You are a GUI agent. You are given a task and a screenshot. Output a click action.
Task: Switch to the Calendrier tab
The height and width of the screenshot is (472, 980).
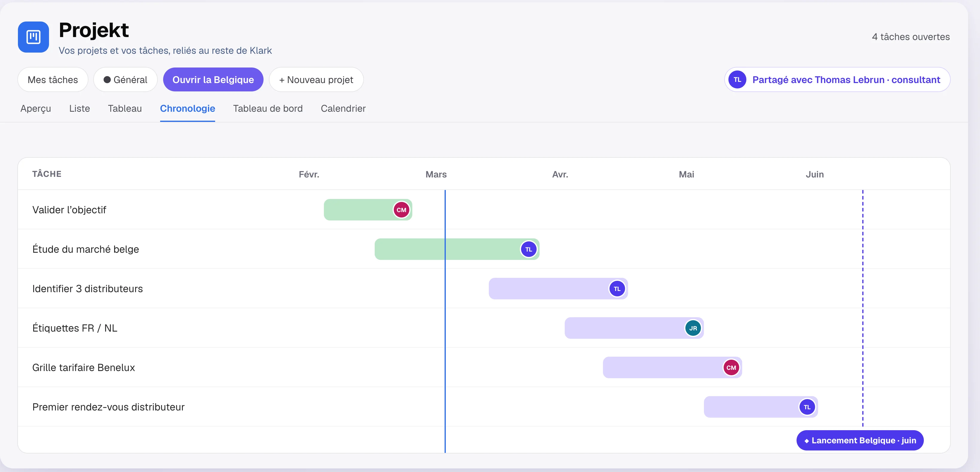(x=343, y=108)
